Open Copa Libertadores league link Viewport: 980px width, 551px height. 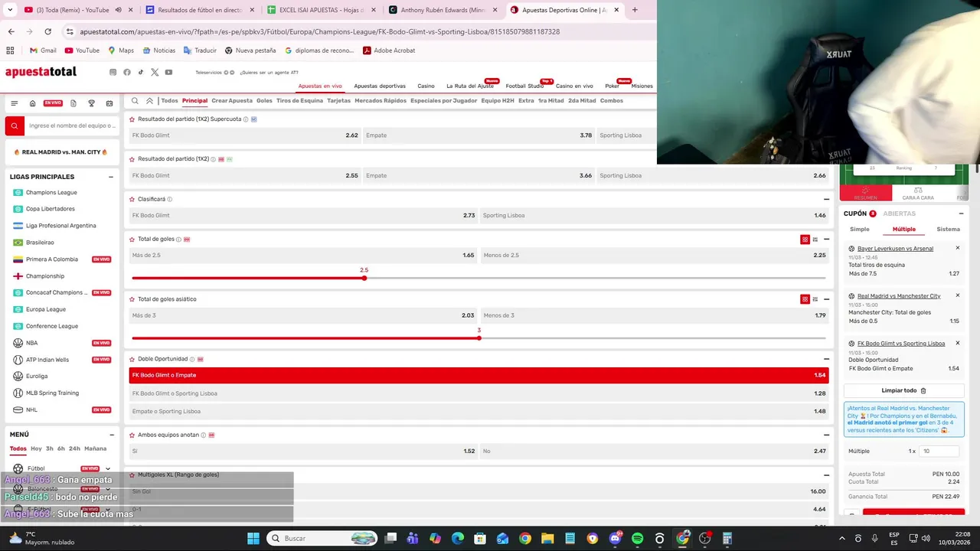(51, 209)
